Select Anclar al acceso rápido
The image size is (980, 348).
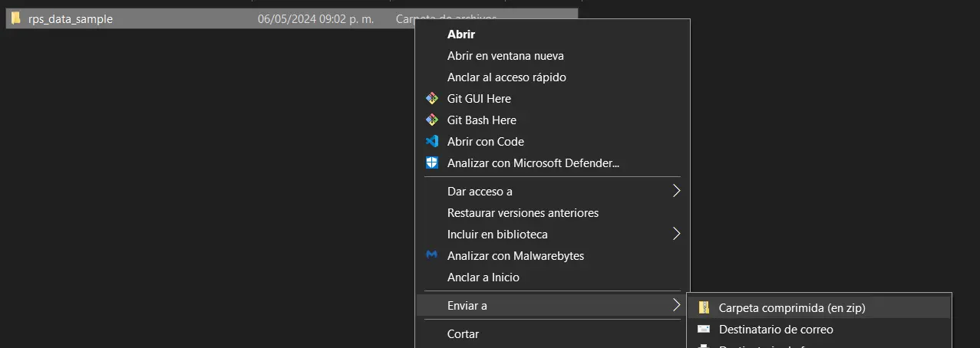pyautogui.click(x=506, y=77)
